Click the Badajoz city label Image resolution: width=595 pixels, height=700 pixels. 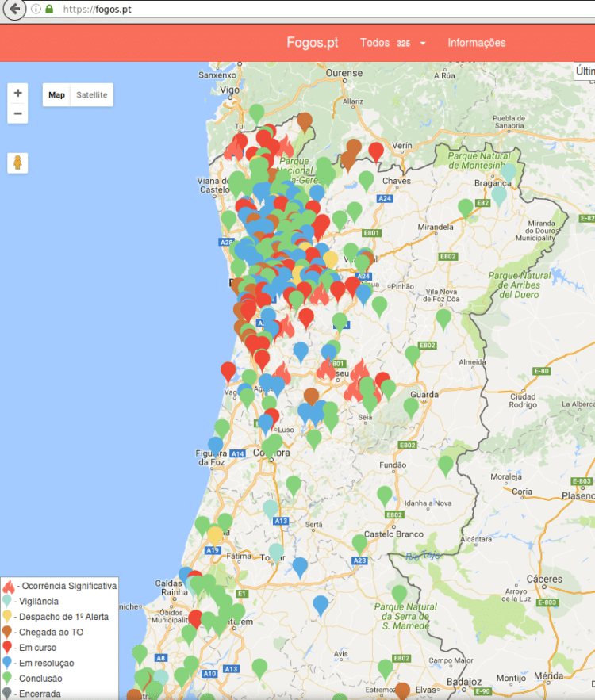(x=464, y=682)
